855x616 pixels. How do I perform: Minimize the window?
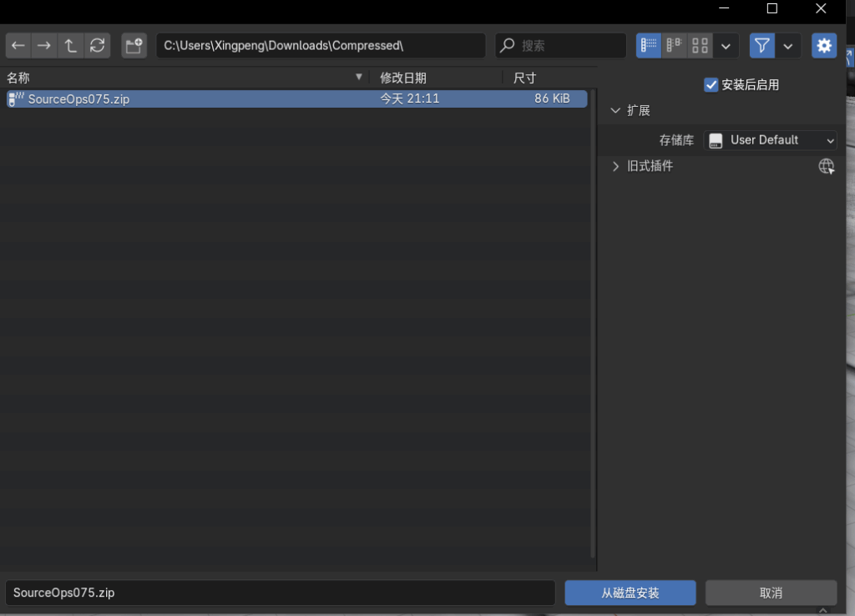point(724,8)
